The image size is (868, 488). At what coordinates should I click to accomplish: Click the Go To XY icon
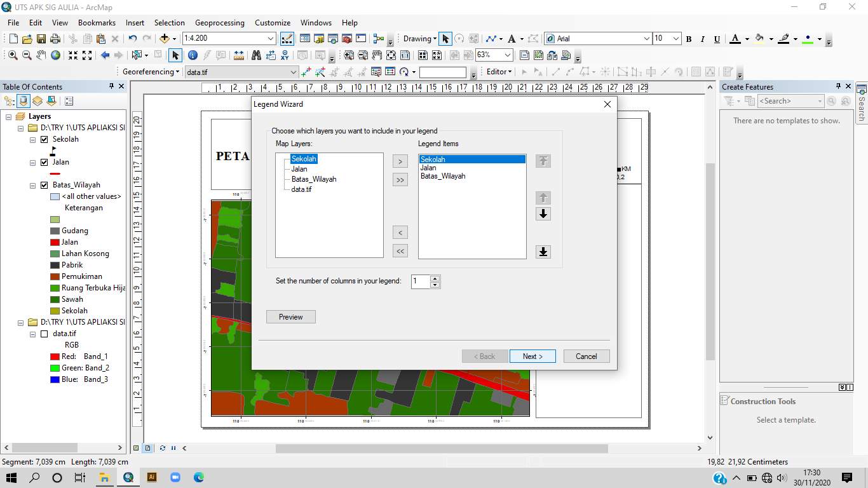pos(285,55)
